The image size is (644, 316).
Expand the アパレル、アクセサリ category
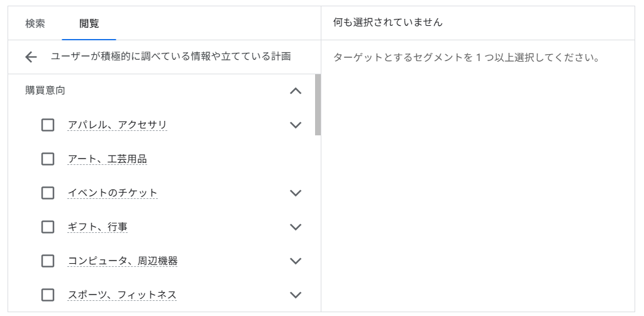296,125
